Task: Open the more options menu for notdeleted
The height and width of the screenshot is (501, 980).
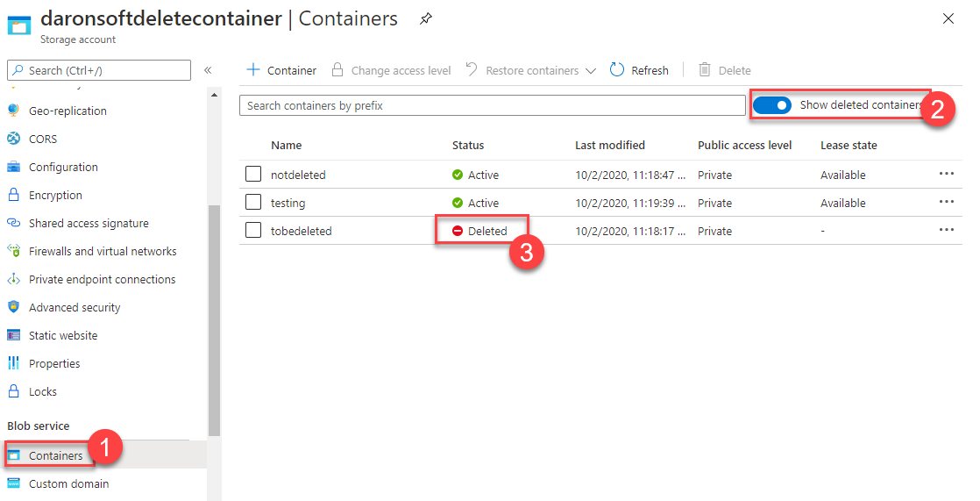Action: click(946, 174)
